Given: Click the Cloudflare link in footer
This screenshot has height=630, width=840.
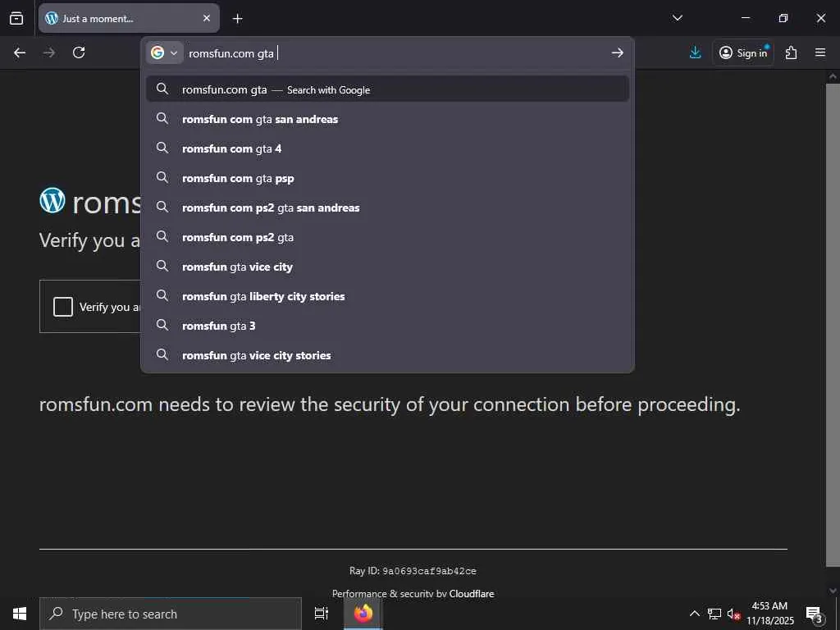Looking at the screenshot, I should tap(472, 594).
